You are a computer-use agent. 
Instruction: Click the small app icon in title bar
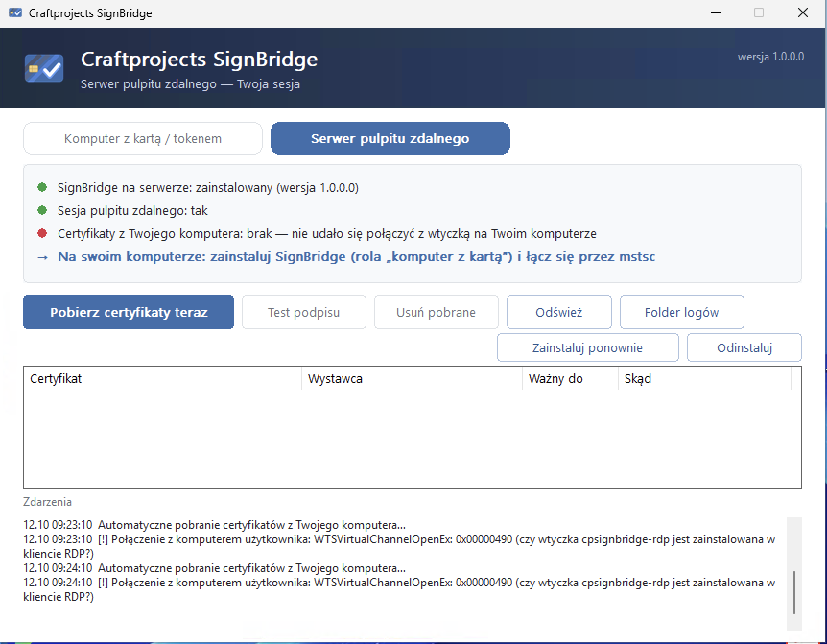[15, 13]
